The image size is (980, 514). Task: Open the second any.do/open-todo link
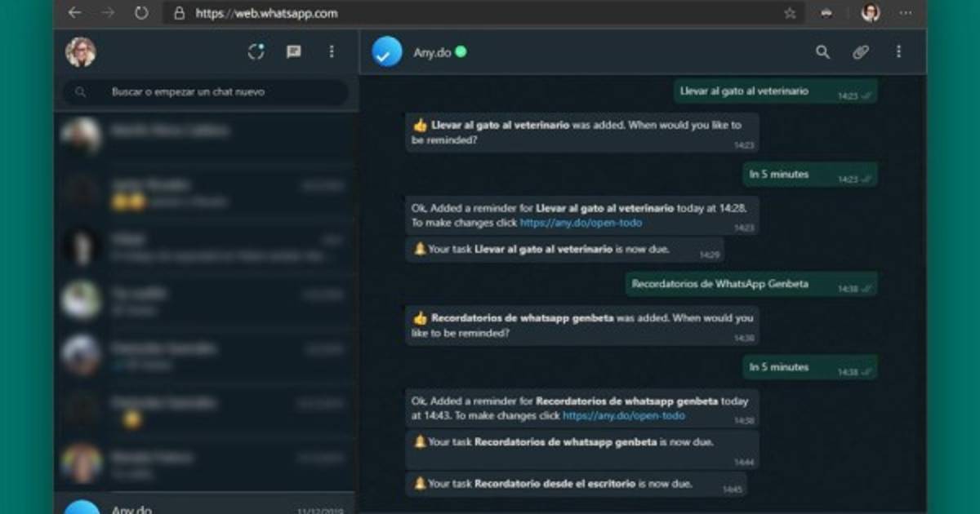point(624,416)
